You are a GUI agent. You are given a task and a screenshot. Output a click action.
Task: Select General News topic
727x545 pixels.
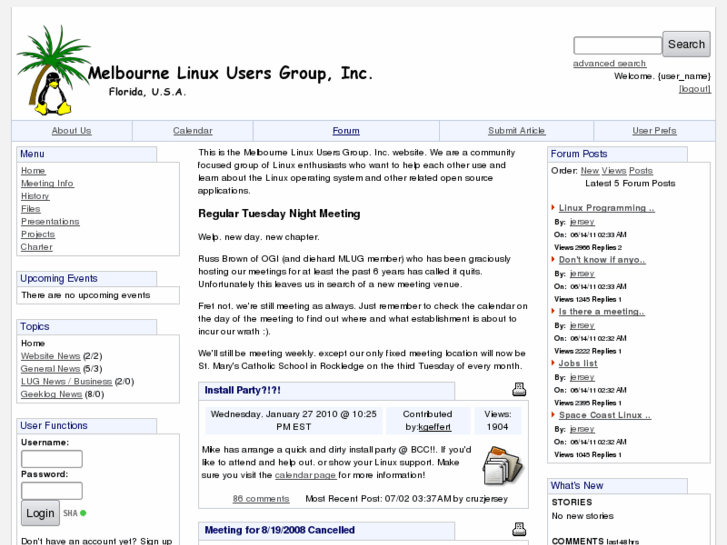[51, 369]
